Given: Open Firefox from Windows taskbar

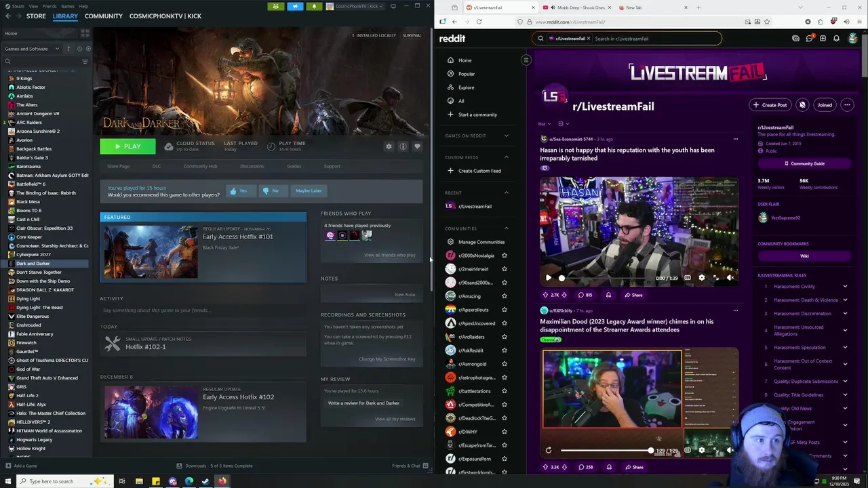Looking at the screenshot, I should click(x=222, y=481).
